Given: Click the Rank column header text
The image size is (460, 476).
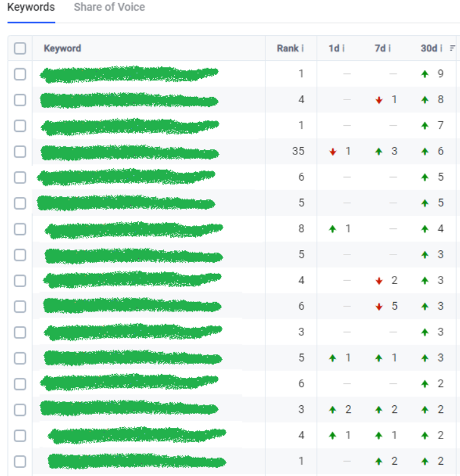Looking at the screenshot, I should click(x=287, y=48).
